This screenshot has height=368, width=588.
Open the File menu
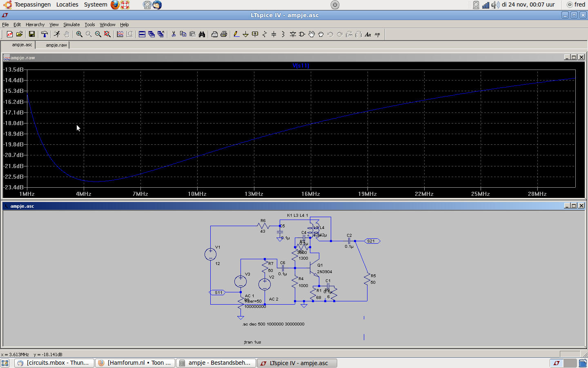(5, 25)
